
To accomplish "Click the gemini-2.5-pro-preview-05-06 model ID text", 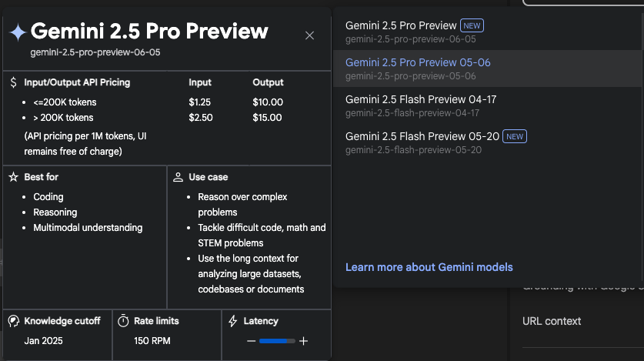I will click(411, 76).
